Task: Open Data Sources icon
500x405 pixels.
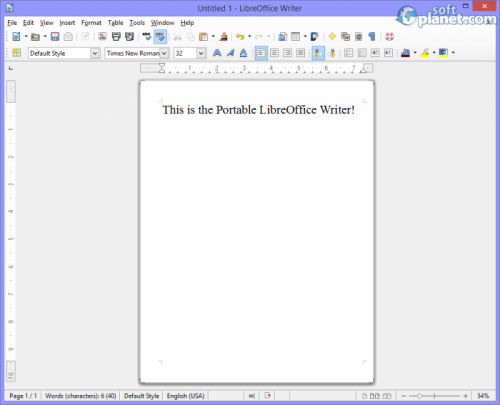Action: click(359, 36)
